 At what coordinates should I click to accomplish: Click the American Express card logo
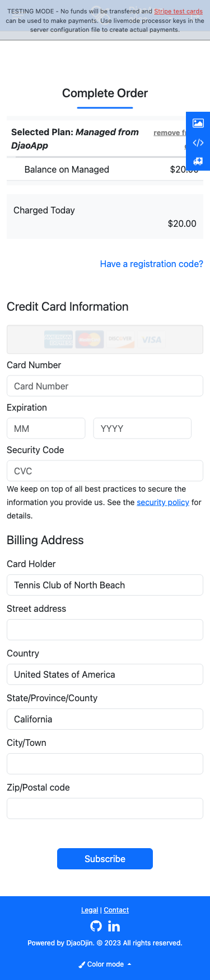[x=59, y=339]
